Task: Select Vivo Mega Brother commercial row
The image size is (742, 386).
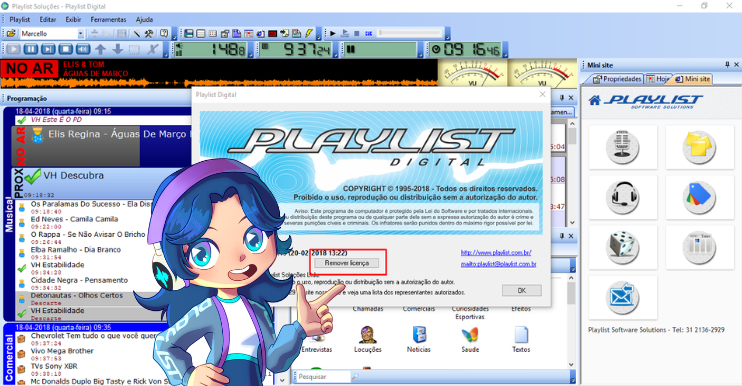Action: pyautogui.click(x=62, y=351)
